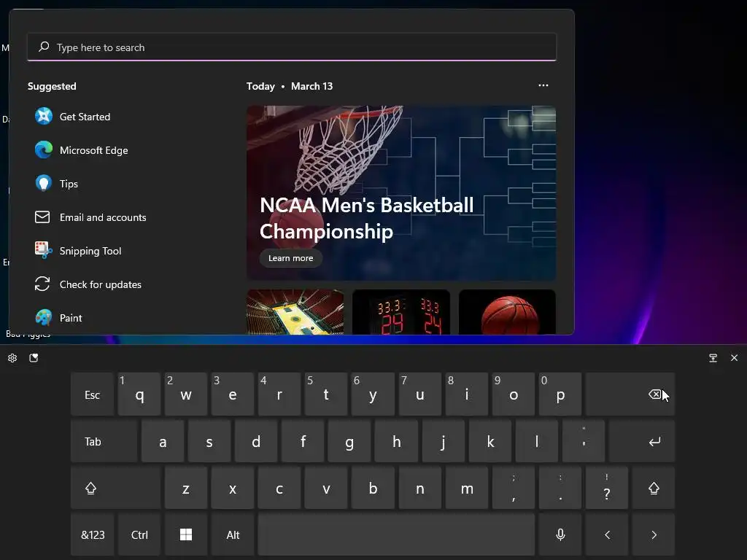Tap the u key
The width and height of the screenshot is (747, 560).
point(419,394)
